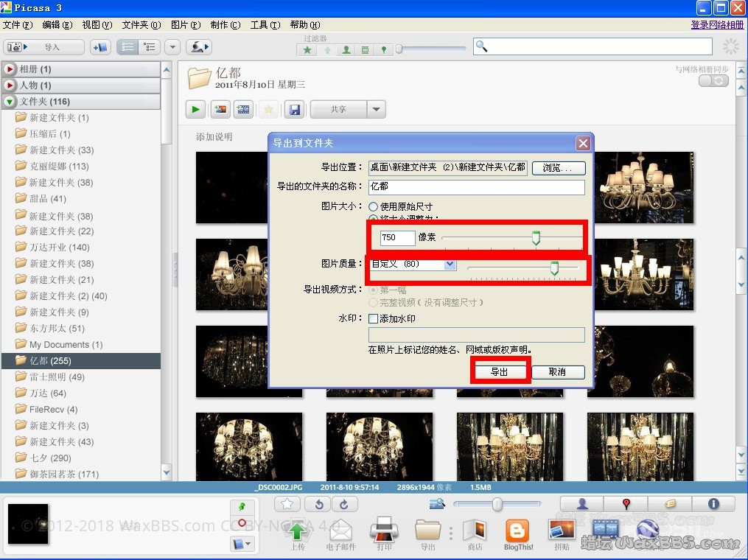Enable the add watermark checkbox
748x560 pixels.
click(x=373, y=319)
